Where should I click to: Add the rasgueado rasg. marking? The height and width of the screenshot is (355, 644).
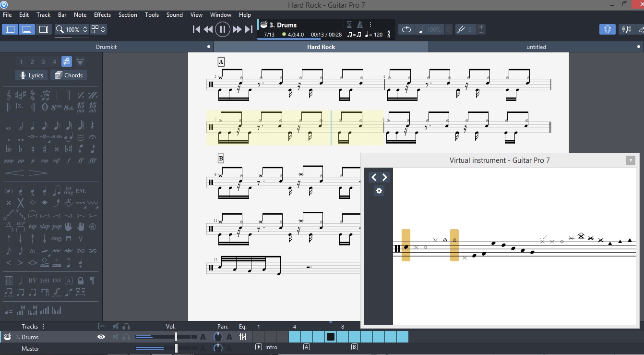click(57, 239)
